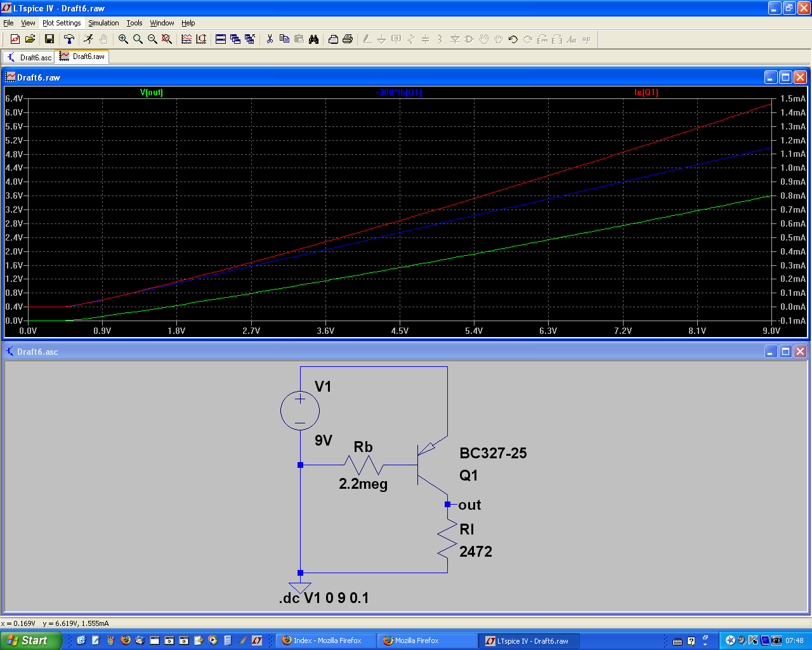The image size is (812, 650).
Task: Open the Plot Settings menu
Action: [61, 23]
